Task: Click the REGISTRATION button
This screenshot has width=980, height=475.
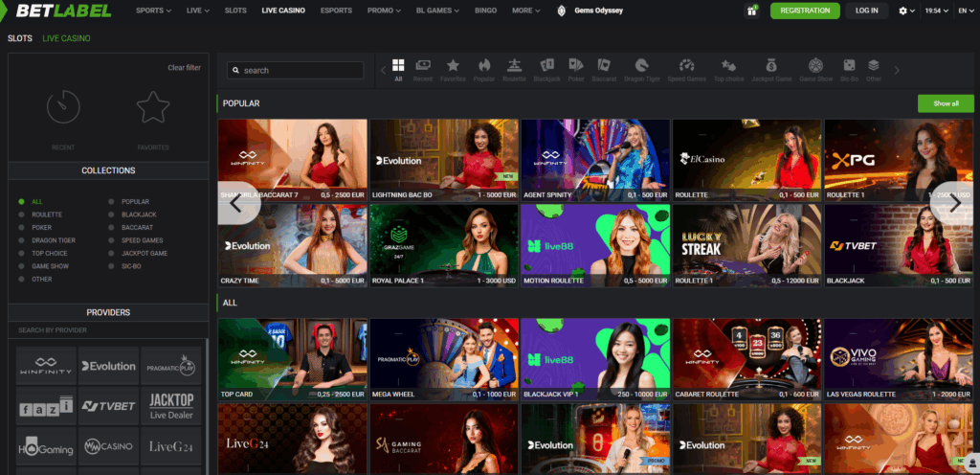Action: 805,11
